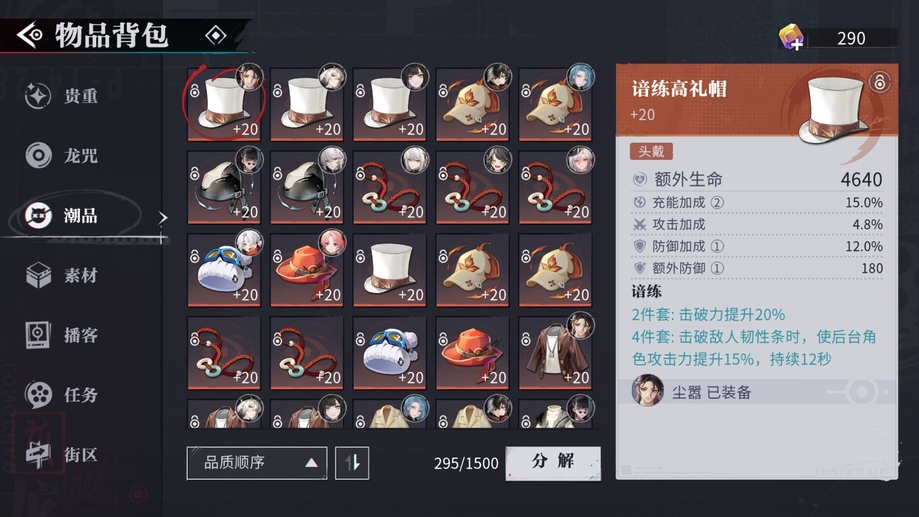Click the 尘嚣 已装备 equipped character bar

757,392
